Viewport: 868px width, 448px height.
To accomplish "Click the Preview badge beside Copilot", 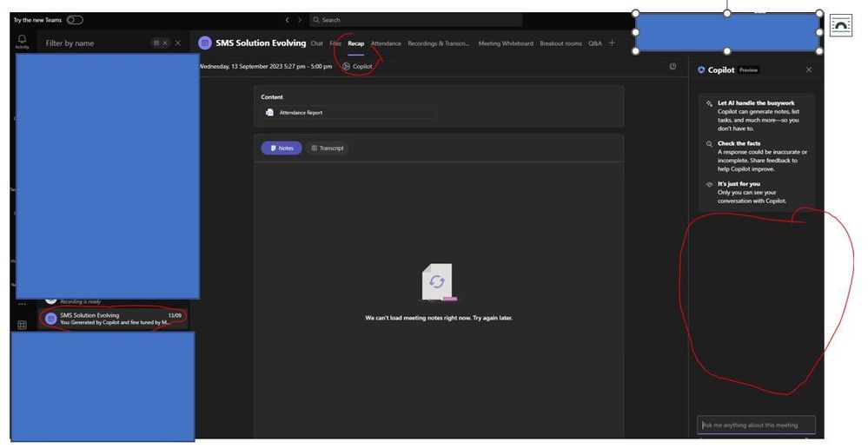I will click(748, 70).
